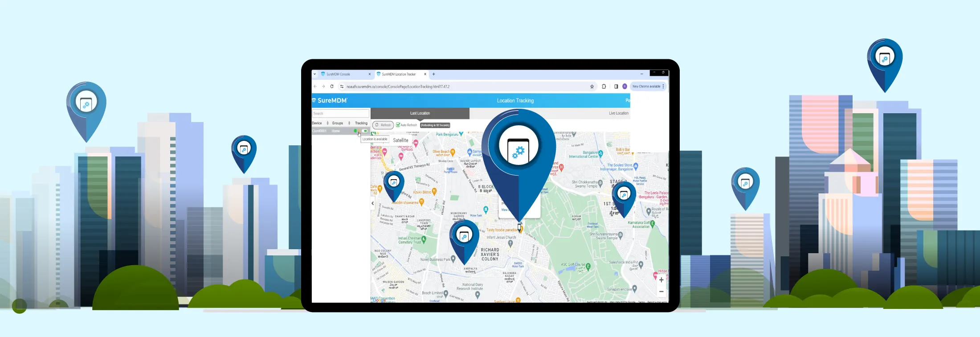Click the Refresh button

383,125
